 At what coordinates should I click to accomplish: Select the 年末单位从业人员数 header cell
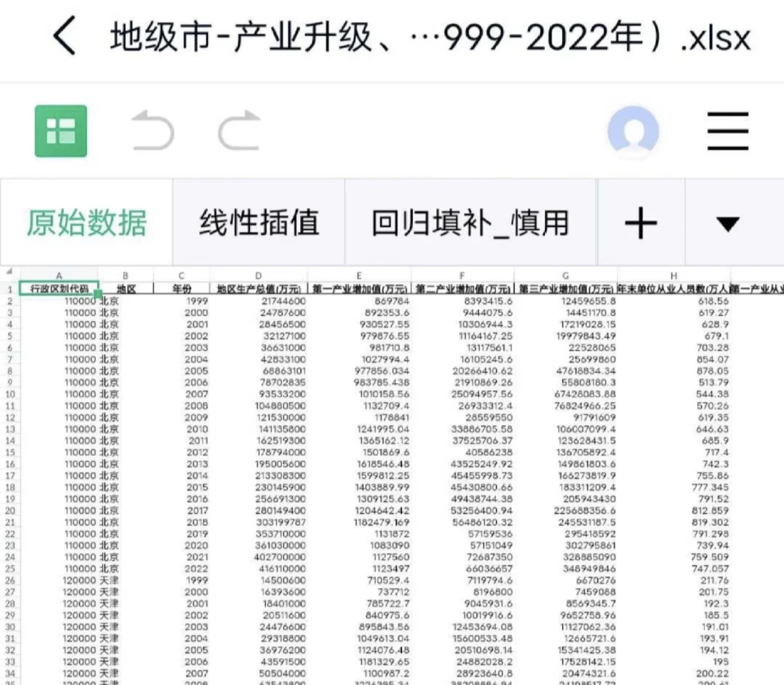[674, 289]
